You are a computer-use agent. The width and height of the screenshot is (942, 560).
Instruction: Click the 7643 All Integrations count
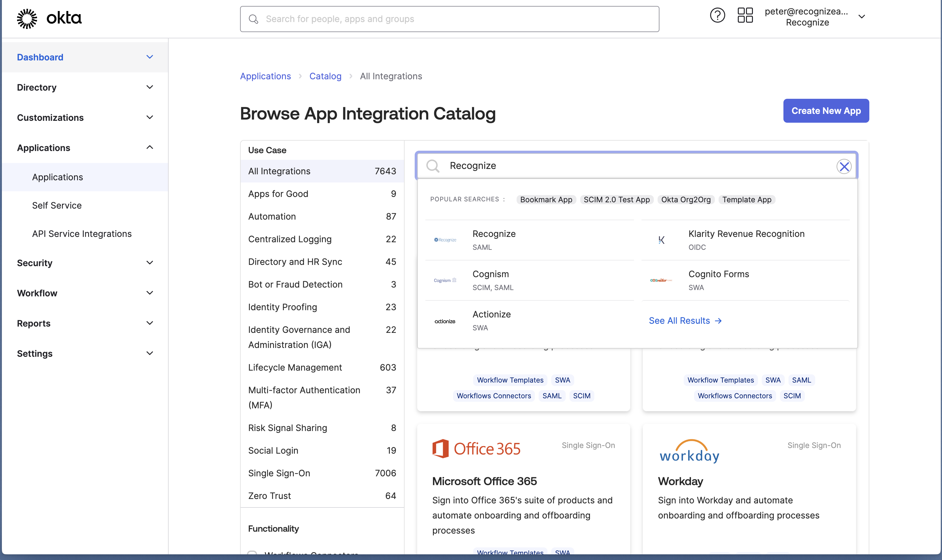[385, 171]
